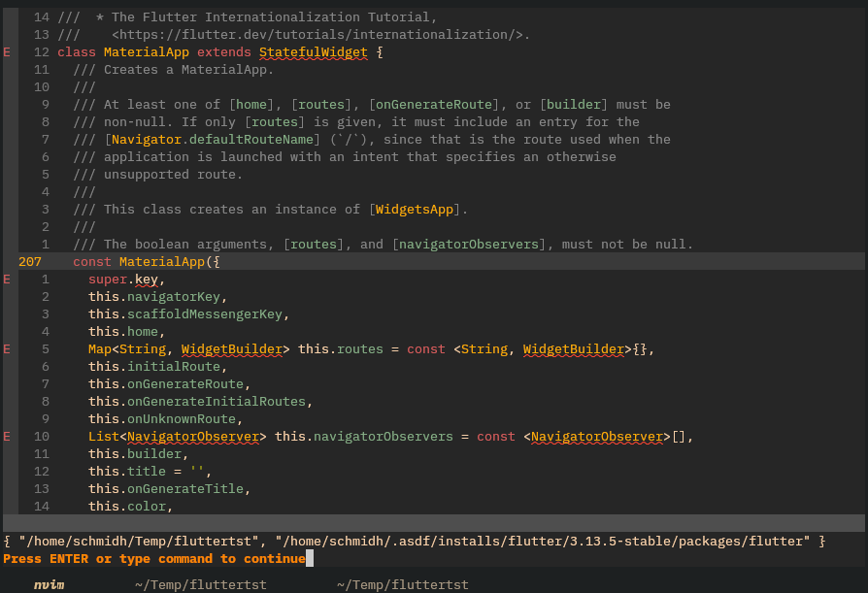Select the second ~/Temp/fluttertst status bar entry
The image size is (868, 593).
[x=402, y=584]
